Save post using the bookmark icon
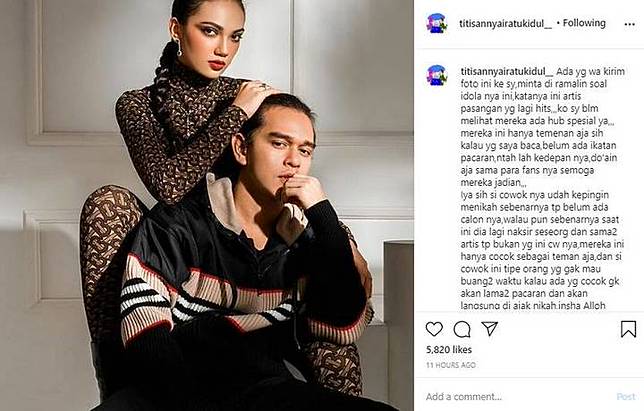 click(x=628, y=329)
